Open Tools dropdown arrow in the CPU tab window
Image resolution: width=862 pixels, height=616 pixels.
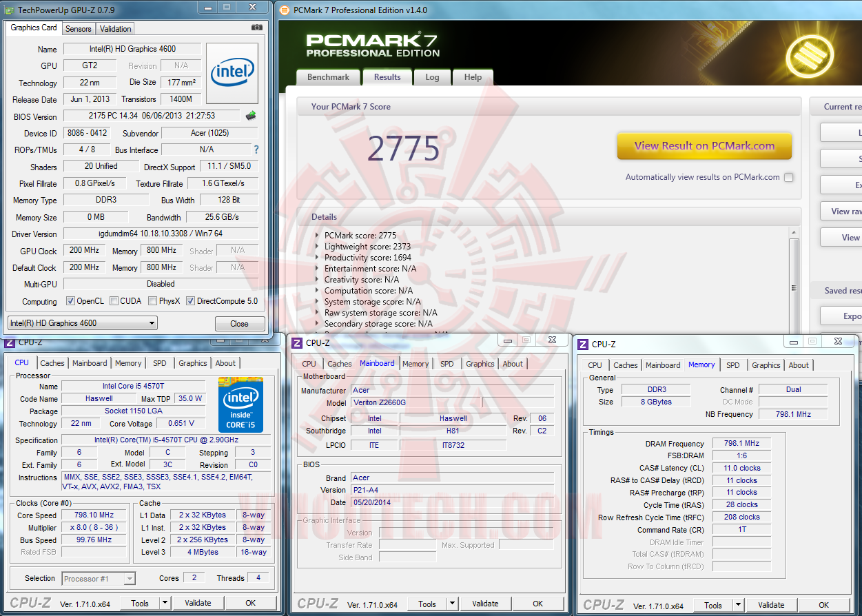tap(165, 603)
